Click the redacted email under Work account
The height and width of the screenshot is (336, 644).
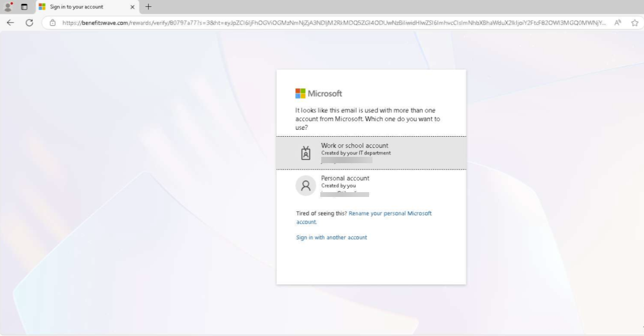click(x=346, y=160)
